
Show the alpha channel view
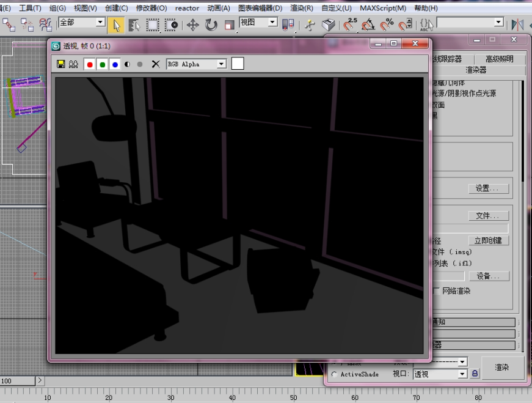point(128,64)
